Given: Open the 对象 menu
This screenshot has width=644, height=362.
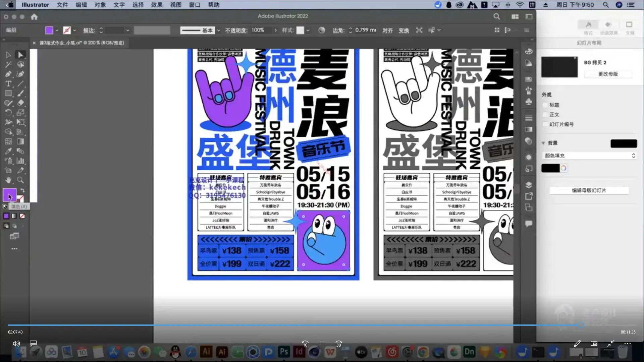Looking at the screenshot, I should coord(100,5).
